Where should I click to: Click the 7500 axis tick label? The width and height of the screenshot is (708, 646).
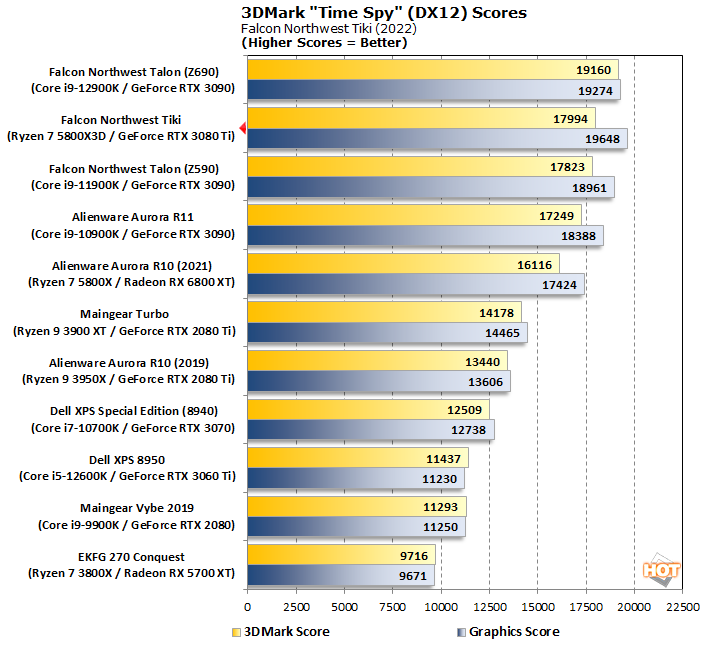pos(392,607)
